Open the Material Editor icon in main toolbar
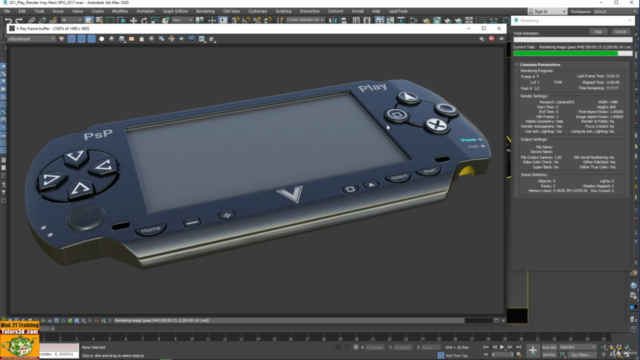 (x=426, y=20)
